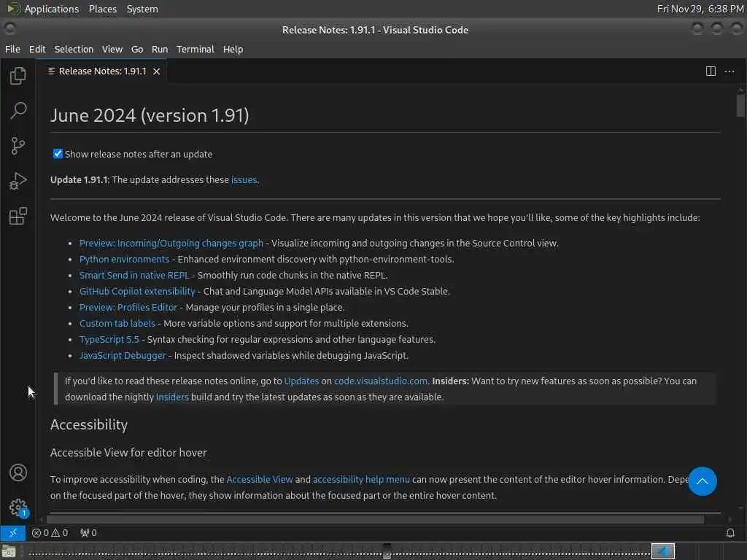This screenshot has height=560, width=747.
Task: Open the Go menu
Action: click(137, 49)
